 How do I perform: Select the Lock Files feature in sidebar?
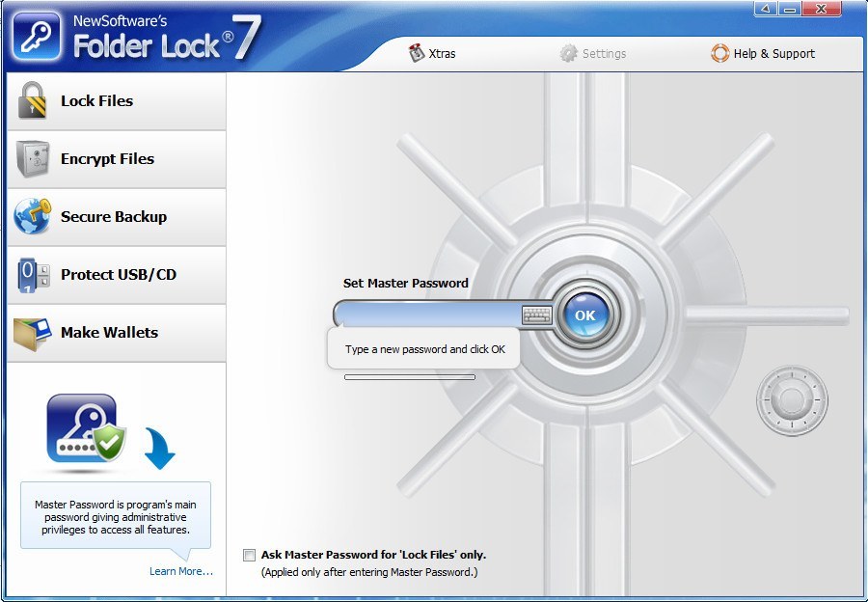33,100
